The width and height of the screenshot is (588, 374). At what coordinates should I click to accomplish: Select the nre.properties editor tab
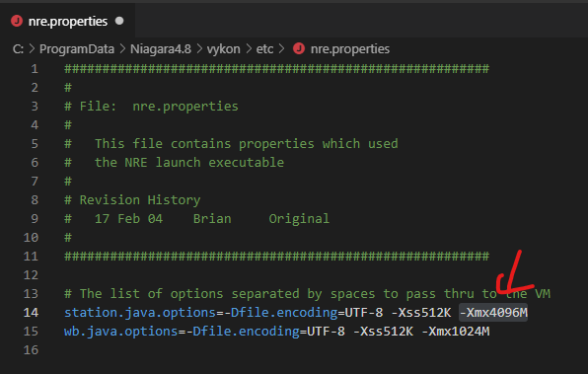(x=67, y=21)
